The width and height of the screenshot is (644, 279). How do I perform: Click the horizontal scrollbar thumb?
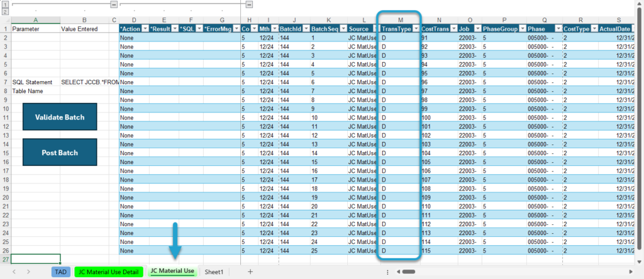(409, 271)
